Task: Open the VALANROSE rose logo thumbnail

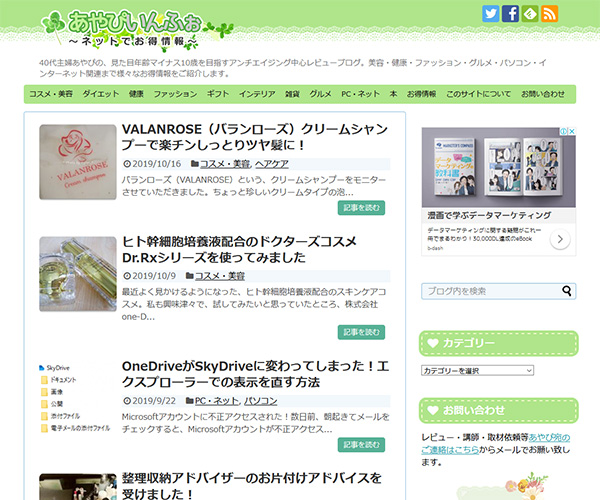Action: tap(78, 162)
